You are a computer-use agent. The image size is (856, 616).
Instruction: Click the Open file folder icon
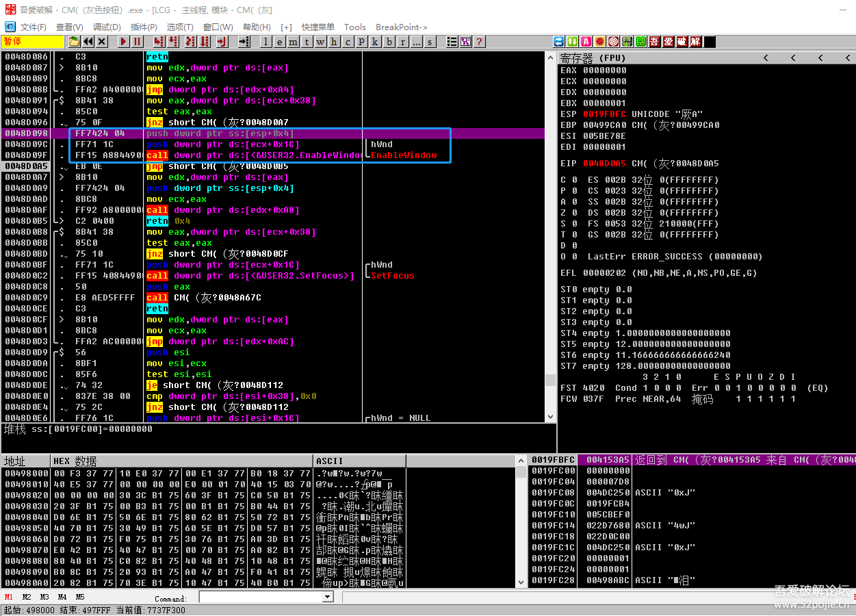[74, 42]
